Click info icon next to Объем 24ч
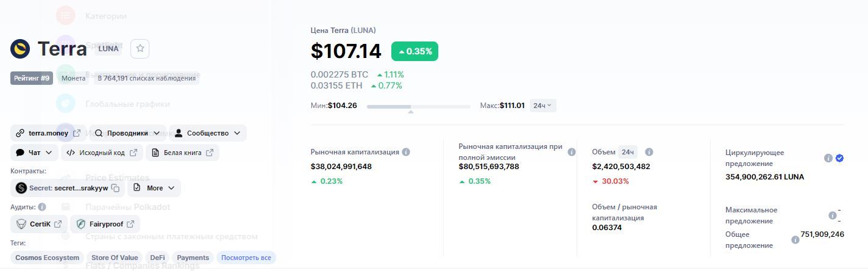Screen dimensions: 868x271 click(649, 152)
